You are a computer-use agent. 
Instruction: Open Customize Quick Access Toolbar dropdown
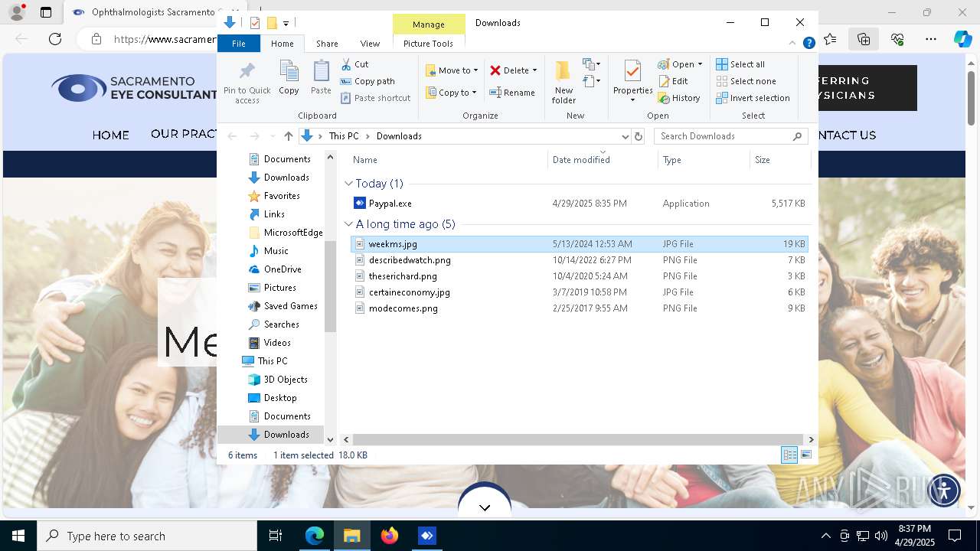tap(286, 23)
